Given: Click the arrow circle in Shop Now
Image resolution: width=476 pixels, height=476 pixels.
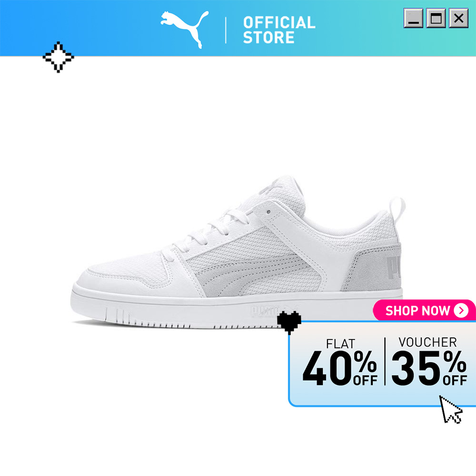Looking at the screenshot, I should tap(461, 310).
